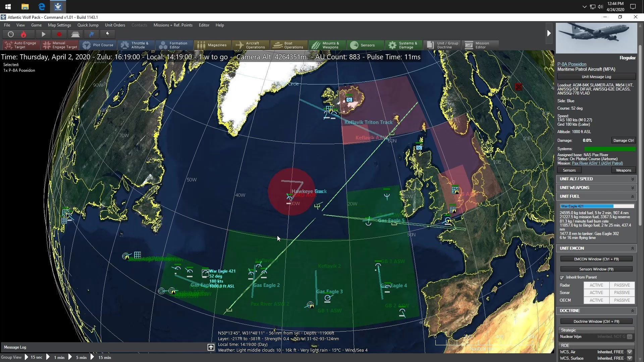
Task: Click the map layers icon in toolbar
Action: (x=75, y=34)
